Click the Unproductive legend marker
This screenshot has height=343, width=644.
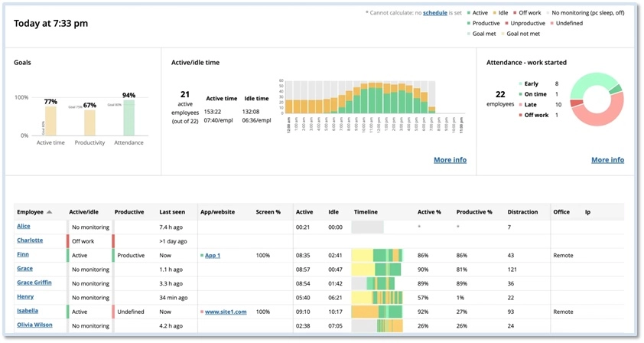(506, 24)
